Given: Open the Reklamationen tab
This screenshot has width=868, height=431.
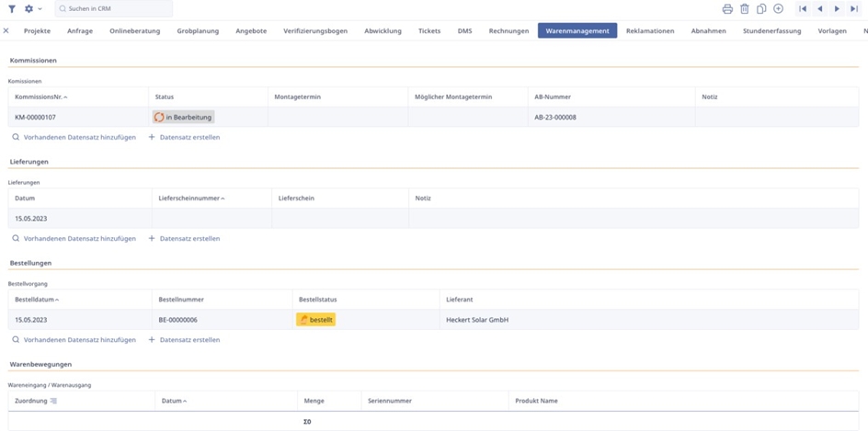Looking at the screenshot, I should pos(650,31).
